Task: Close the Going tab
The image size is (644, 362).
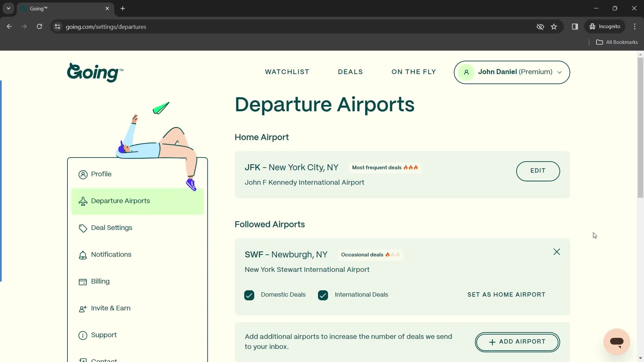Action: tap(107, 8)
